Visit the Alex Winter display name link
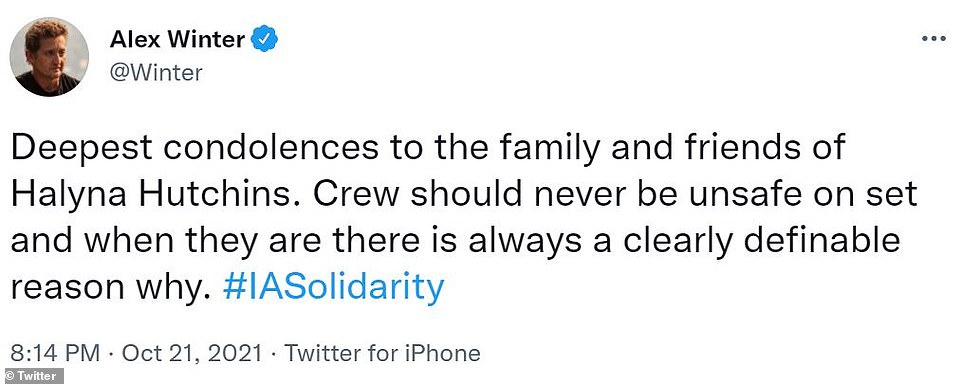The width and height of the screenshot is (962, 384). click(178, 40)
